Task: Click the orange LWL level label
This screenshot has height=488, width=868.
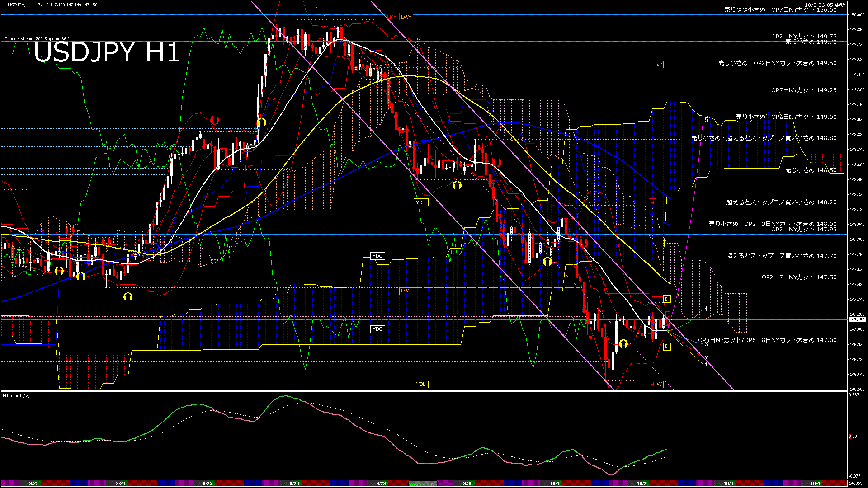Action: (x=406, y=291)
